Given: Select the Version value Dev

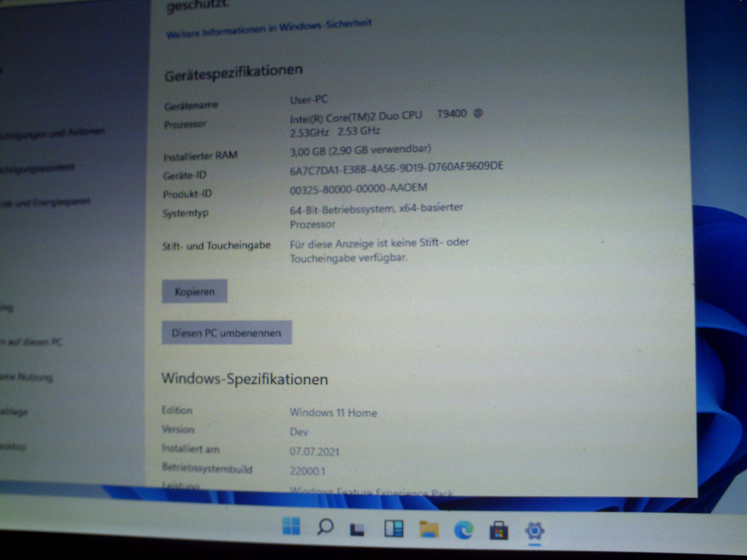Looking at the screenshot, I should [x=299, y=432].
